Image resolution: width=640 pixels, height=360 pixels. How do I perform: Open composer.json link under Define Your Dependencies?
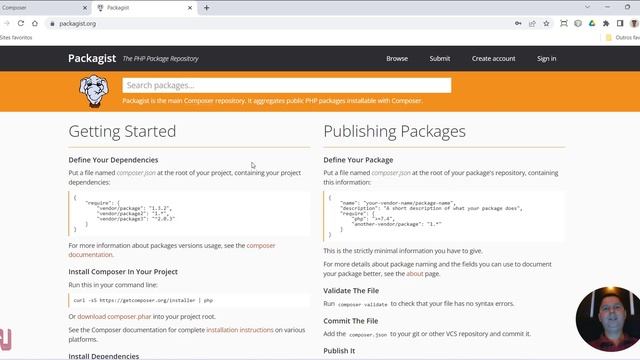(136, 173)
